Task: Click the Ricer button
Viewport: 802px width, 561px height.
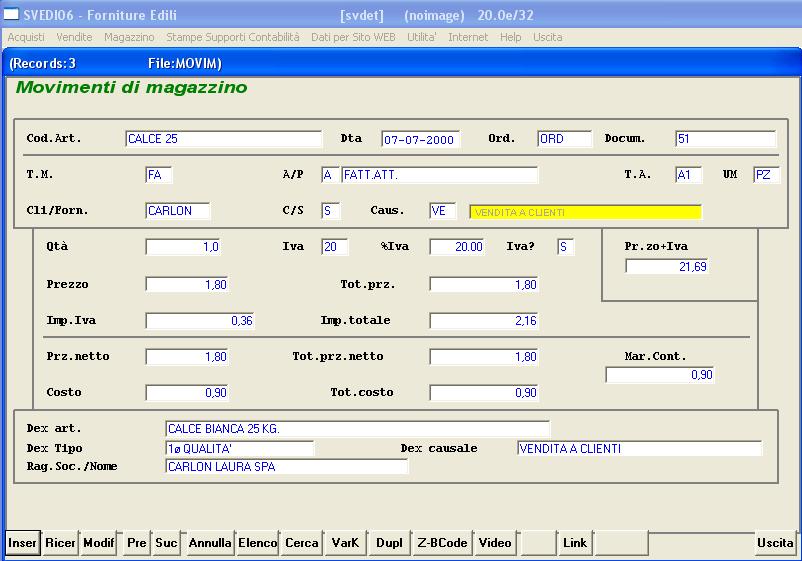Action: point(60,543)
